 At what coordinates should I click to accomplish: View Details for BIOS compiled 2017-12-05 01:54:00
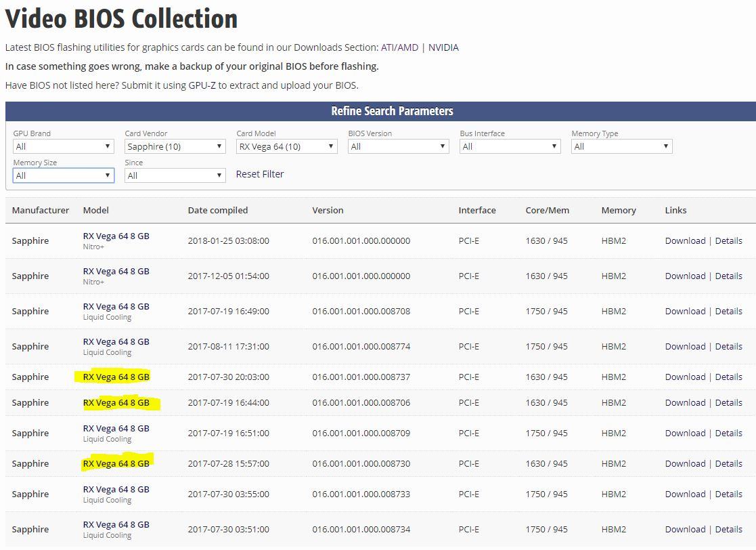(x=728, y=276)
